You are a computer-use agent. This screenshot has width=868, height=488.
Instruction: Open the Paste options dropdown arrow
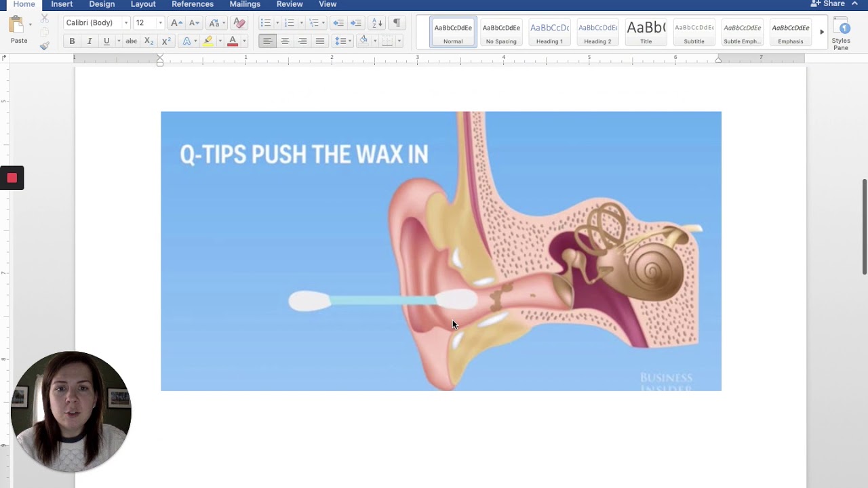point(31,25)
